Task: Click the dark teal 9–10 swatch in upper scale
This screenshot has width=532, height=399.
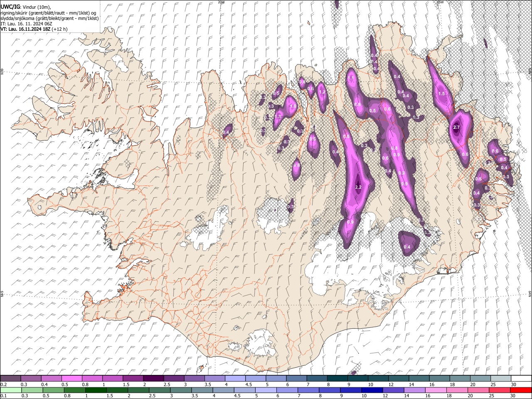Action: (357, 379)
